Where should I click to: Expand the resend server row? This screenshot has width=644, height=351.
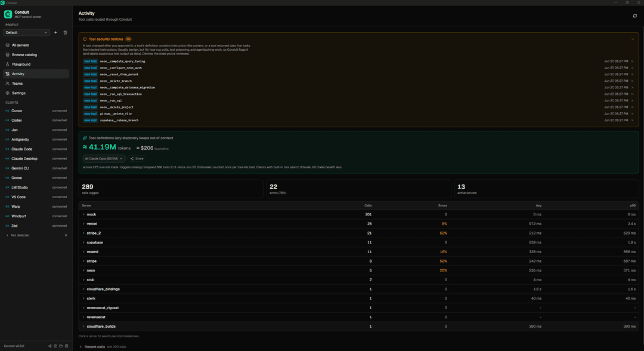(357, 252)
